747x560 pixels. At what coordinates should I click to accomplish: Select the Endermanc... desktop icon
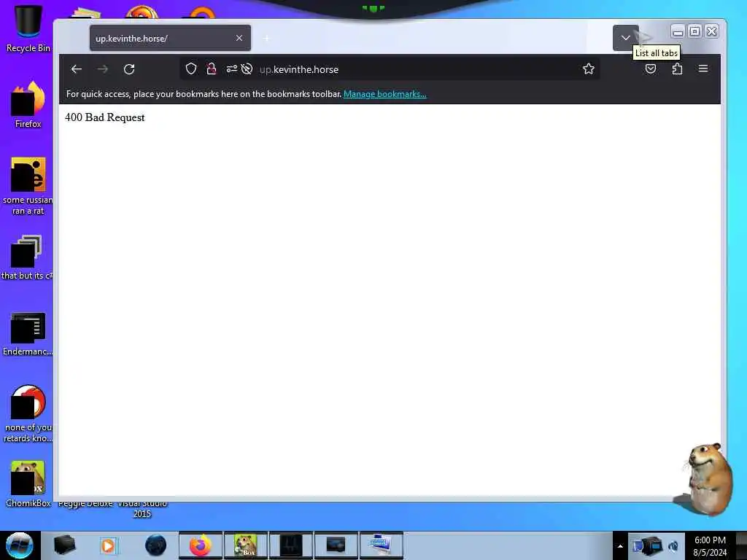click(28, 333)
